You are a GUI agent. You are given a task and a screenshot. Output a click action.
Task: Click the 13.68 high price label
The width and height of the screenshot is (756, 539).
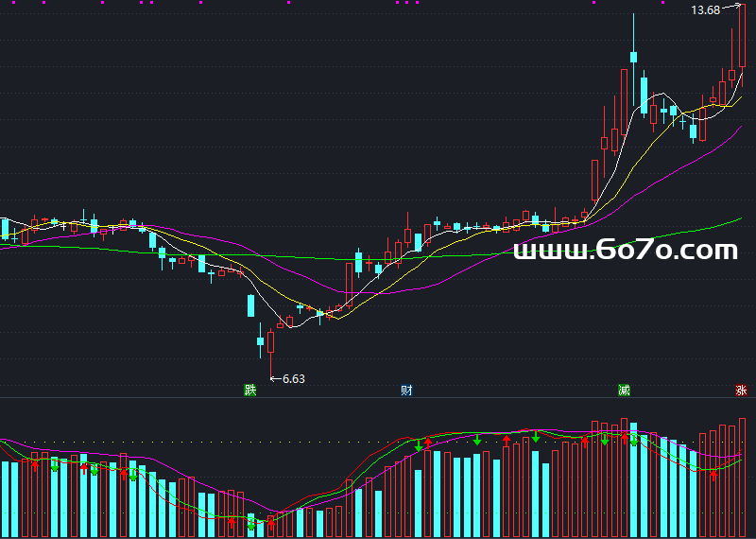[x=705, y=10]
